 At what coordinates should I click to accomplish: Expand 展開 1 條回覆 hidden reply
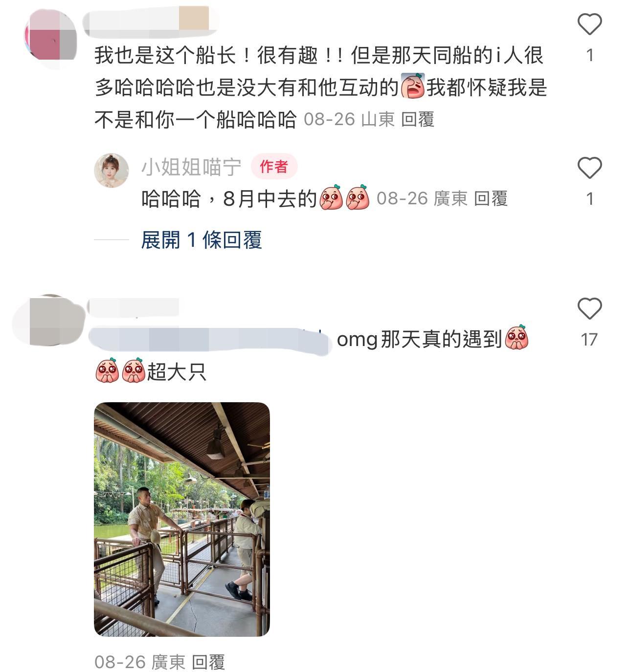(x=202, y=240)
